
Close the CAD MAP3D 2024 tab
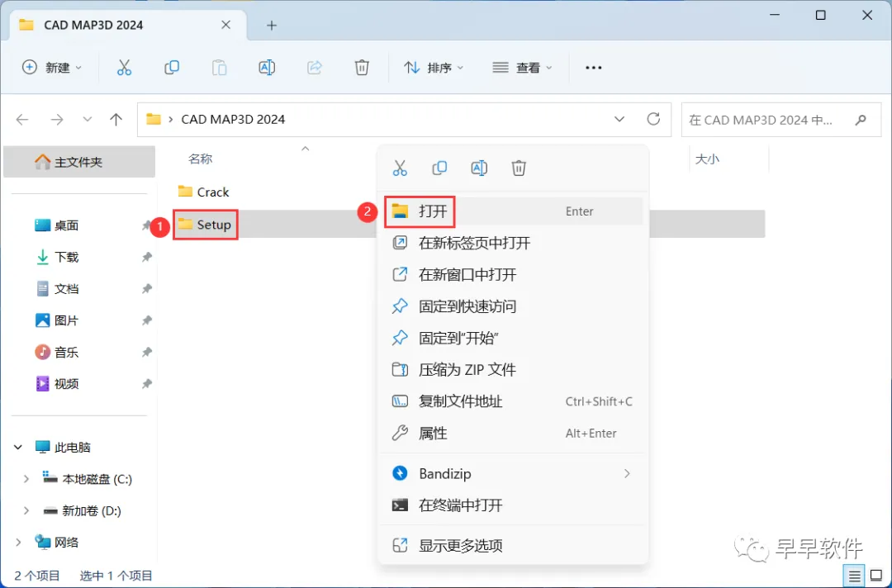point(225,25)
